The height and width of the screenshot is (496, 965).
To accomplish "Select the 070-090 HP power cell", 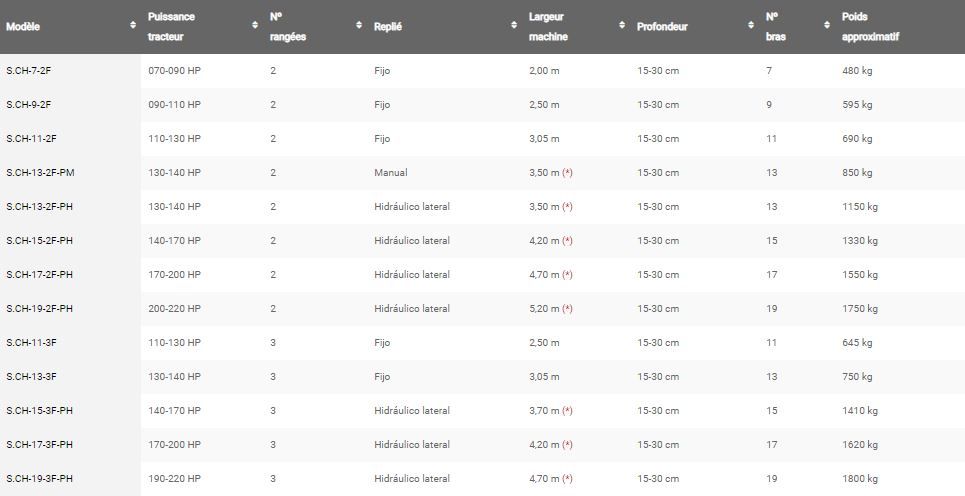I will [x=174, y=71].
